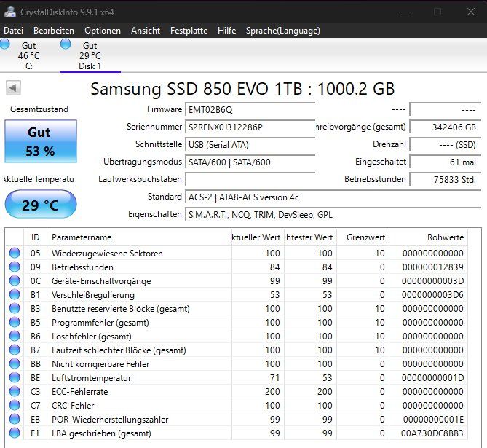Click the 29 °C temperature button

coord(41,205)
